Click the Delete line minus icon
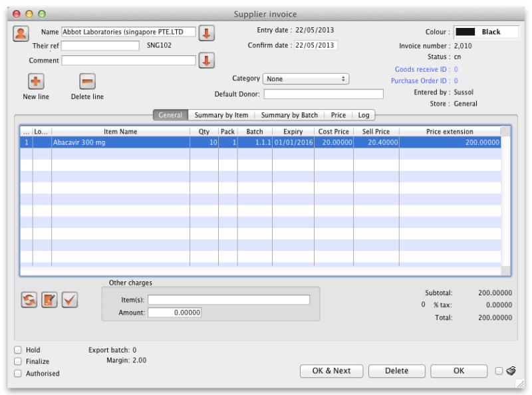This screenshot has width=532, height=395. [87, 82]
